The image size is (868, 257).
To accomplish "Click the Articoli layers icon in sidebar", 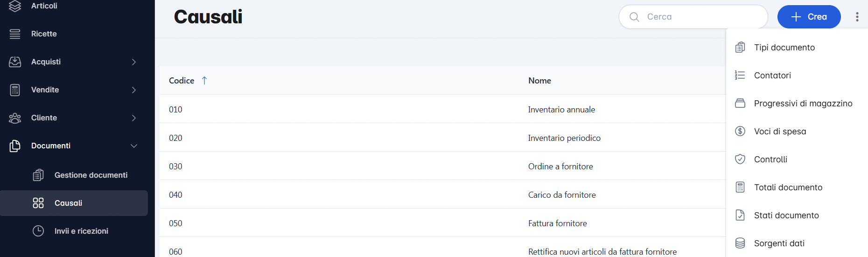I will tap(15, 6).
